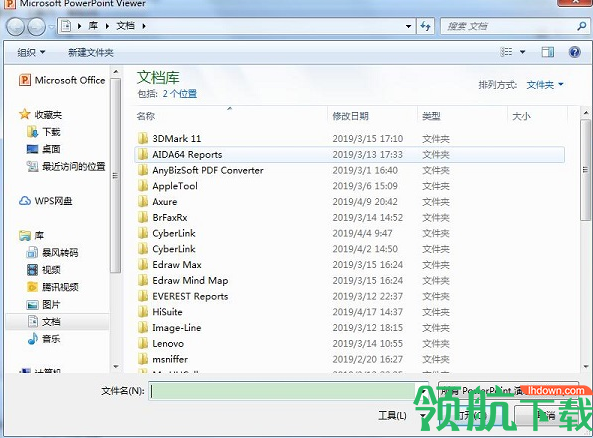The image size is (593, 438).
Task: Click the back navigation arrow button
Action: (x=15, y=27)
